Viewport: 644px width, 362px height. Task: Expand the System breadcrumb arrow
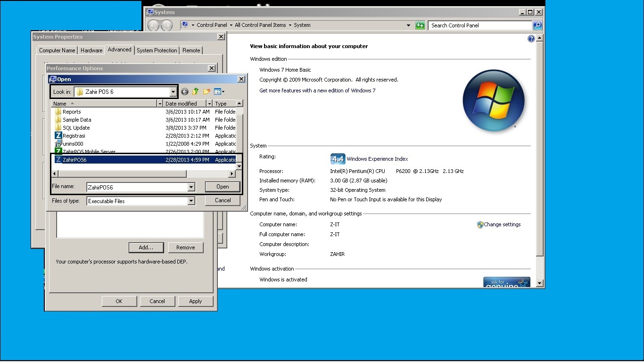[193, 25]
